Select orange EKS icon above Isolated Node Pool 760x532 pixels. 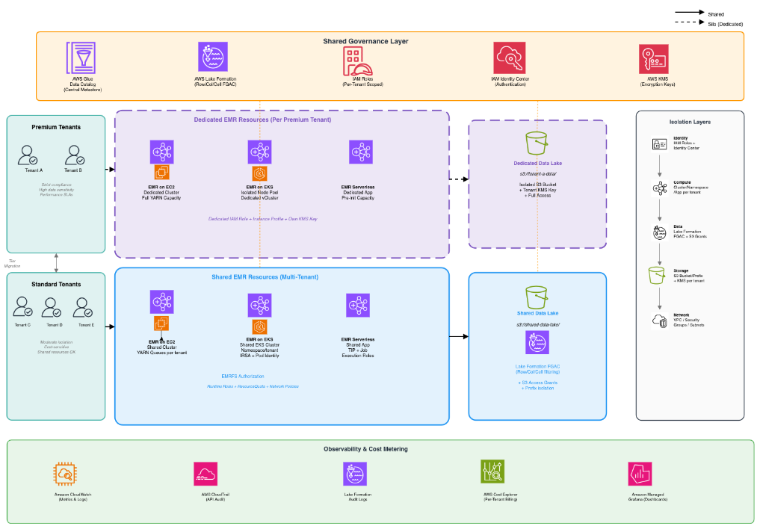click(260, 173)
